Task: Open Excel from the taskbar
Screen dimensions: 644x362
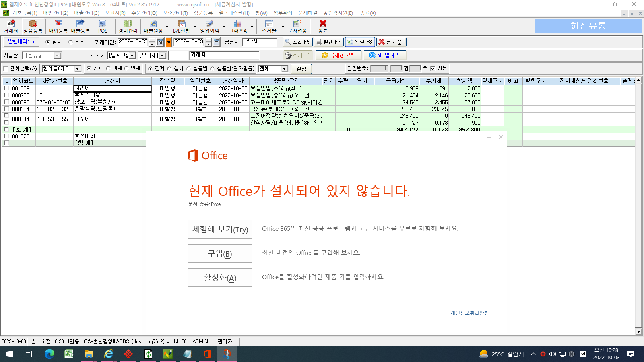Action: pyautogui.click(x=69, y=354)
